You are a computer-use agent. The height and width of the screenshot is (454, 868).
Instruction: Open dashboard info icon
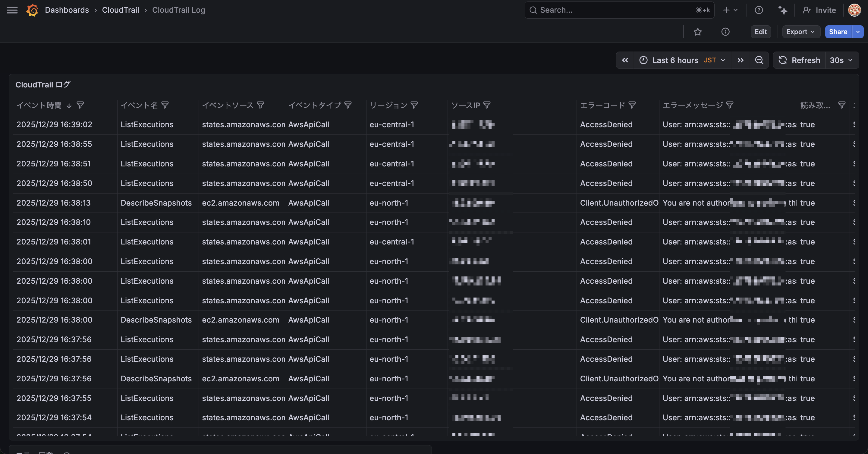[725, 32]
